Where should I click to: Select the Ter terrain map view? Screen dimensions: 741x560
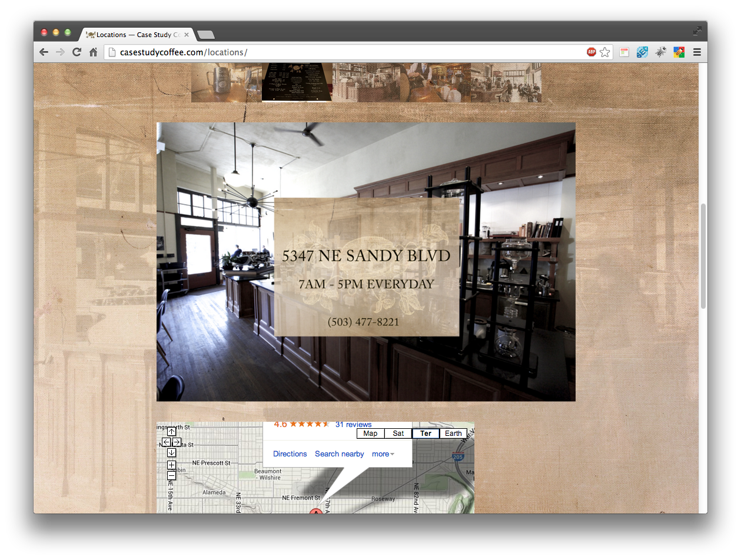(x=426, y=434)
